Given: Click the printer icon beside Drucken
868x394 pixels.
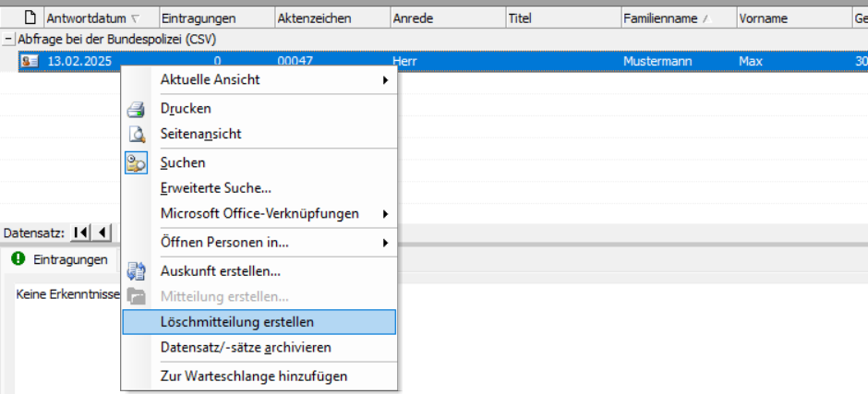Looking at the screenshot, I should point(136,109).
